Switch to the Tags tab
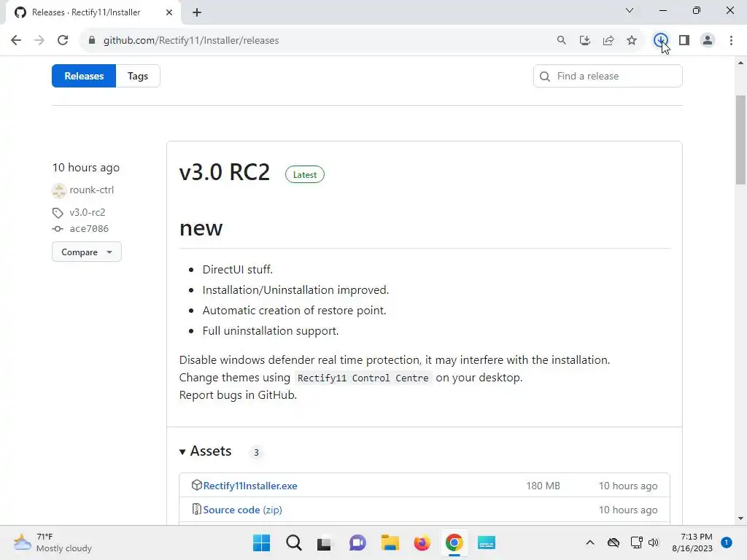The width and height of the screenshot is (747, 560). 138,76
